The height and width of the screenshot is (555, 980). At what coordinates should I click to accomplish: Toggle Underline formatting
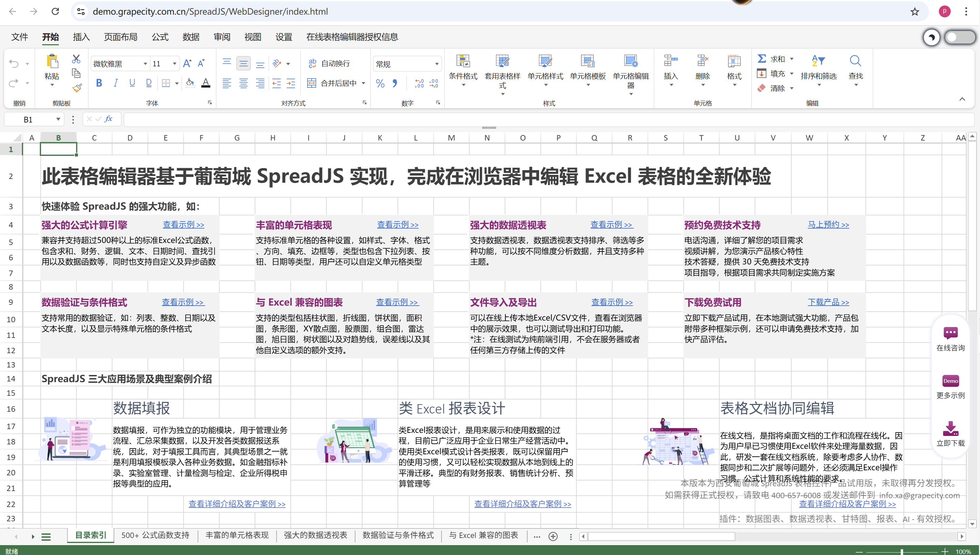(132, 83)
